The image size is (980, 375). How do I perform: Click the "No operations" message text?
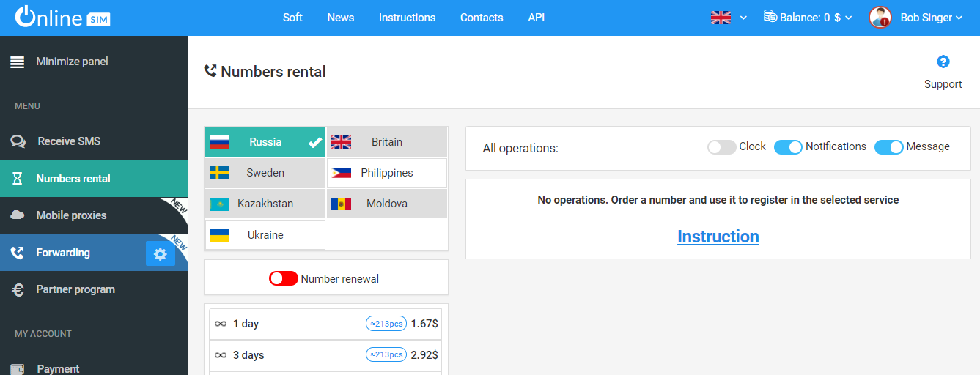coord(718,200)
